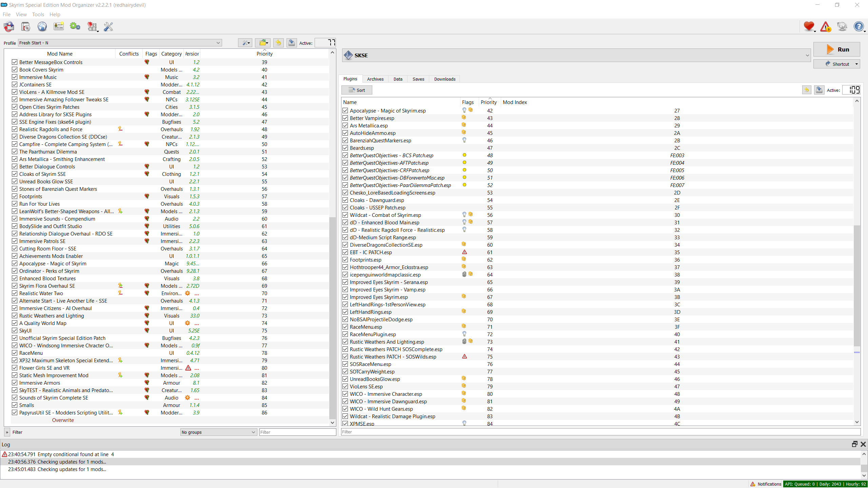Click the Endorse red heart icon
This screenshot has height=488, width=868.
click(809, 26)
